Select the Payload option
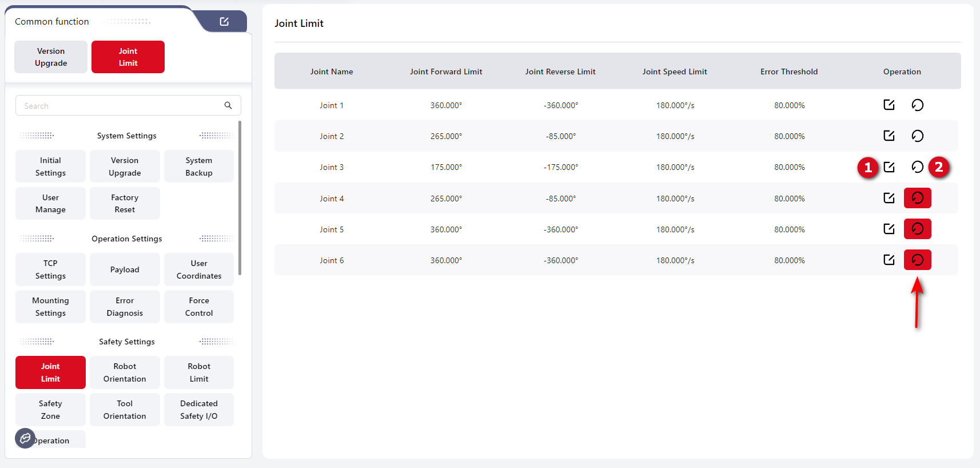980x468 pixels. pyautogui.click(x=125, y=269)
